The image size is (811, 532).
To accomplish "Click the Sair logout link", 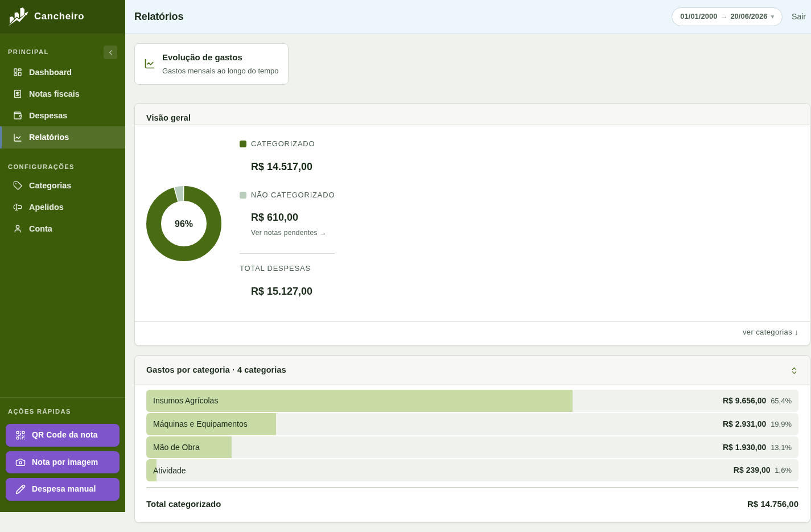I will 798,17.
